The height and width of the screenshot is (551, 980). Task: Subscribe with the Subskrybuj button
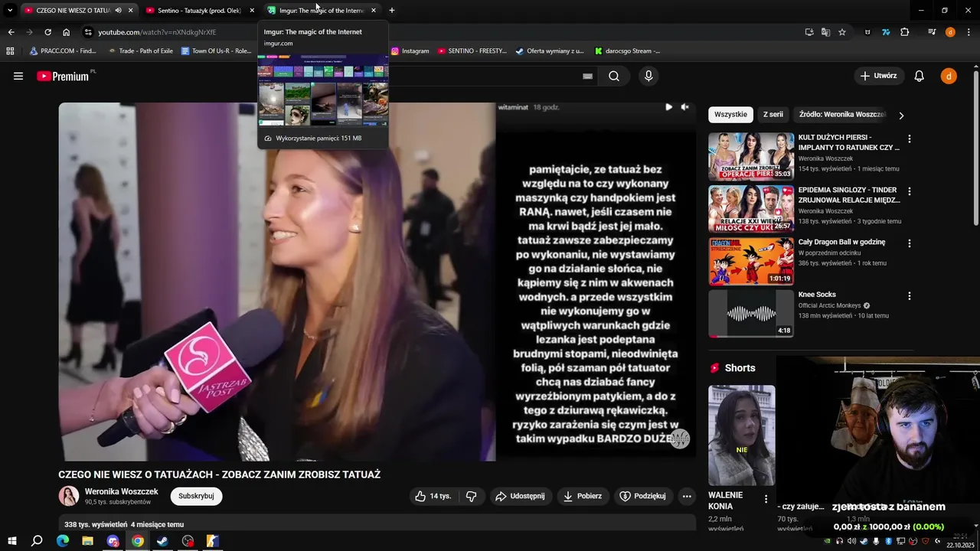196,496
